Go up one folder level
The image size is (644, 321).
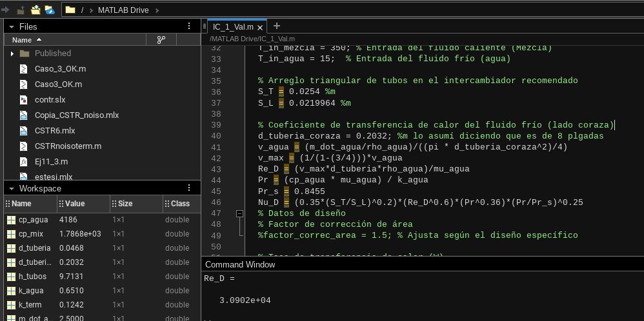[21, 10]
